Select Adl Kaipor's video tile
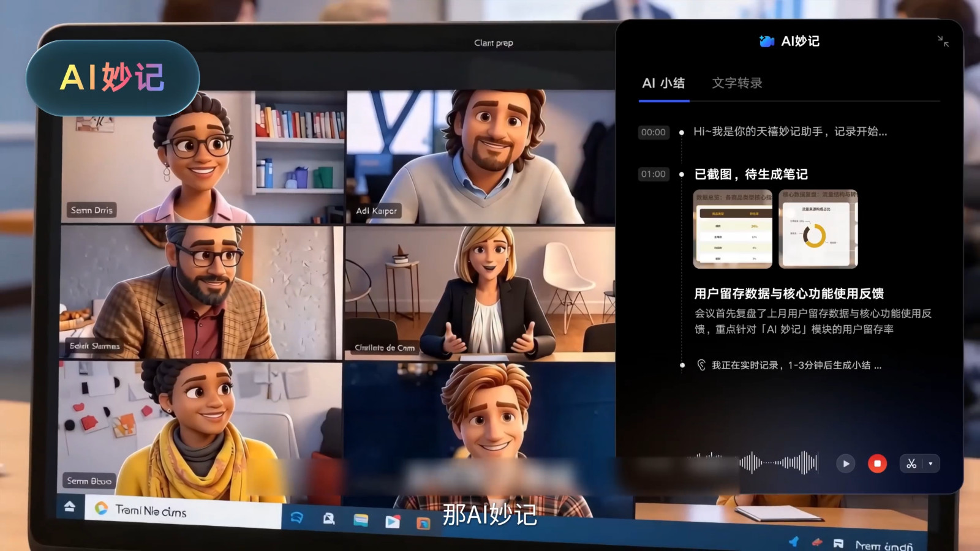Viewport: 980px width, 551px height. point(481,157)
